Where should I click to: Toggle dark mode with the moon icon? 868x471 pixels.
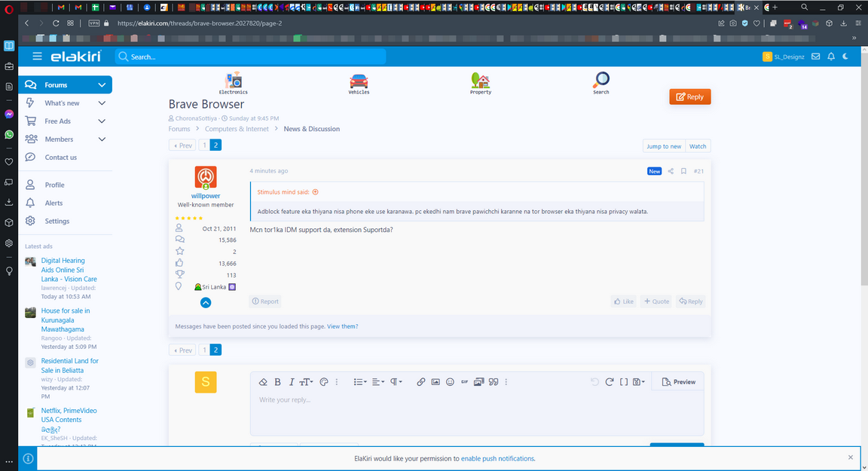pyautogui.click(x=845, y=57)
